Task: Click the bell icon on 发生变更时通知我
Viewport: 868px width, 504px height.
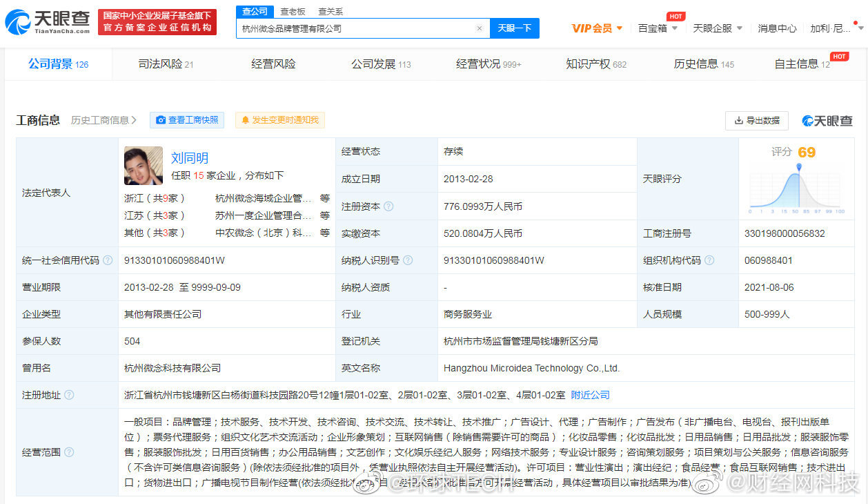Action: click(x=247, y=119)
